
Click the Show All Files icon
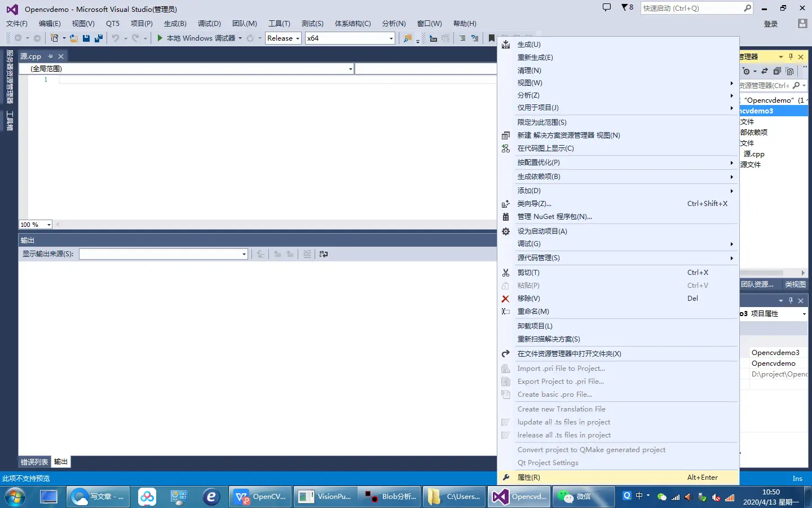tap(790, 71)
